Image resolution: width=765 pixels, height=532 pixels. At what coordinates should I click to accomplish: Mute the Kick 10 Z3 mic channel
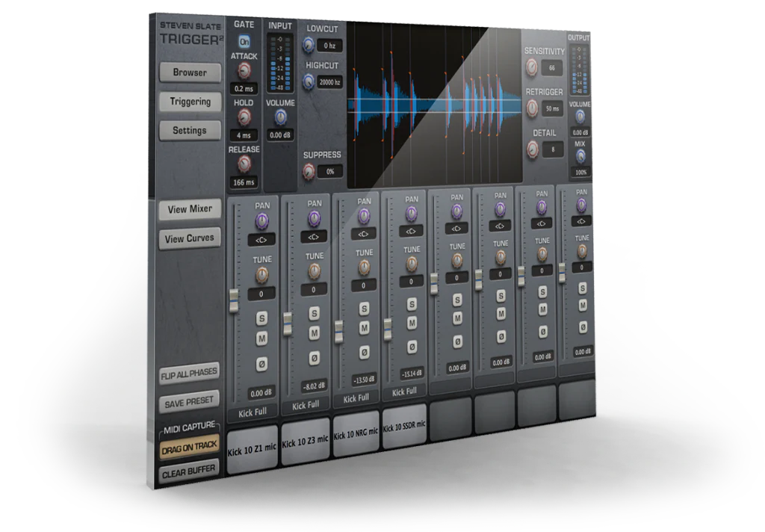[315, 333]
